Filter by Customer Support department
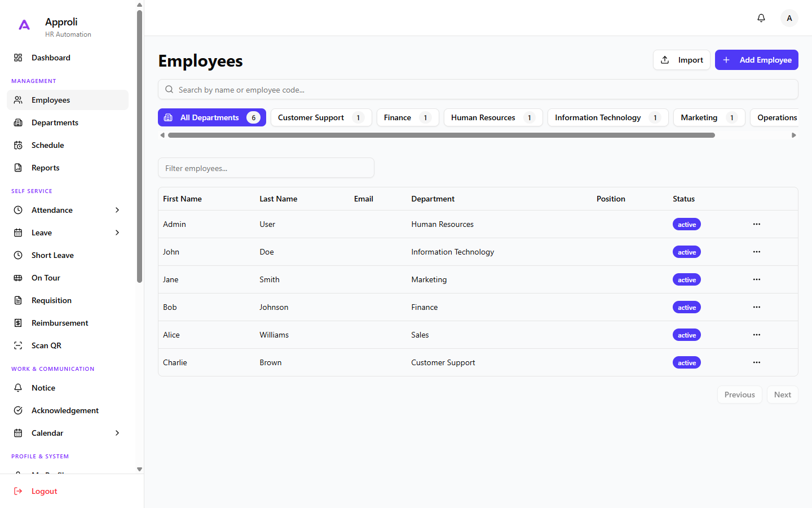812x508 pixels. pyautogui.click(x=321, y=117)
